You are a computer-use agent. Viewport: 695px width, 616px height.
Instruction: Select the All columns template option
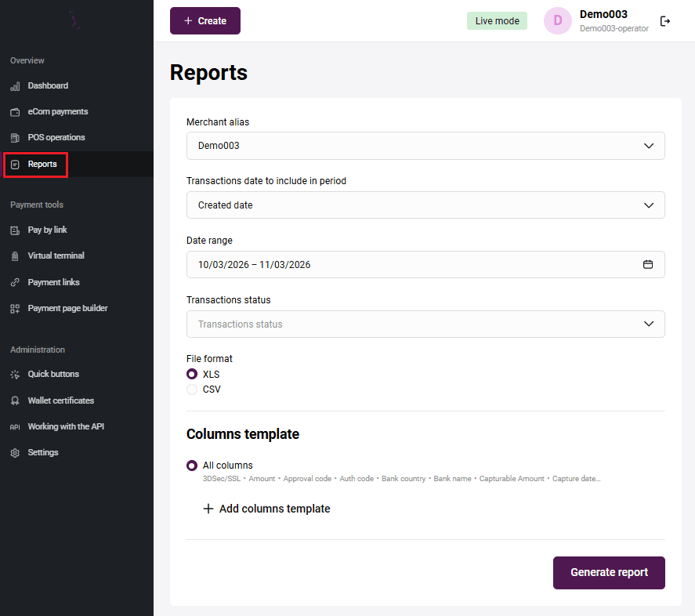(x=192, y=466)
